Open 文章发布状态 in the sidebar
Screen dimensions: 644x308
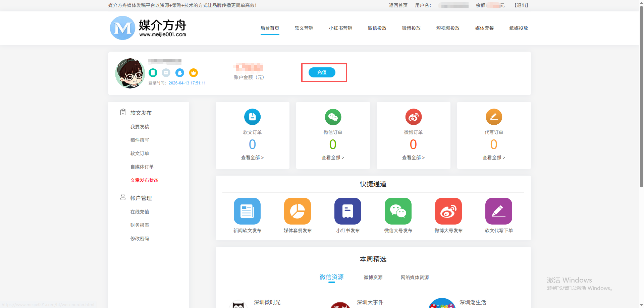(x=144, y=180)
